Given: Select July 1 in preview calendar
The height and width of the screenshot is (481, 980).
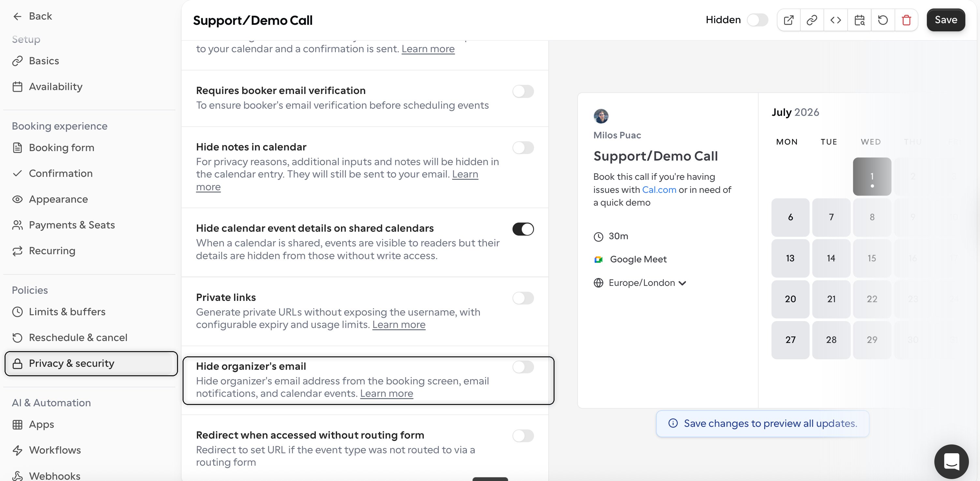Looking at the screenshot, I should tap(871, 177).
